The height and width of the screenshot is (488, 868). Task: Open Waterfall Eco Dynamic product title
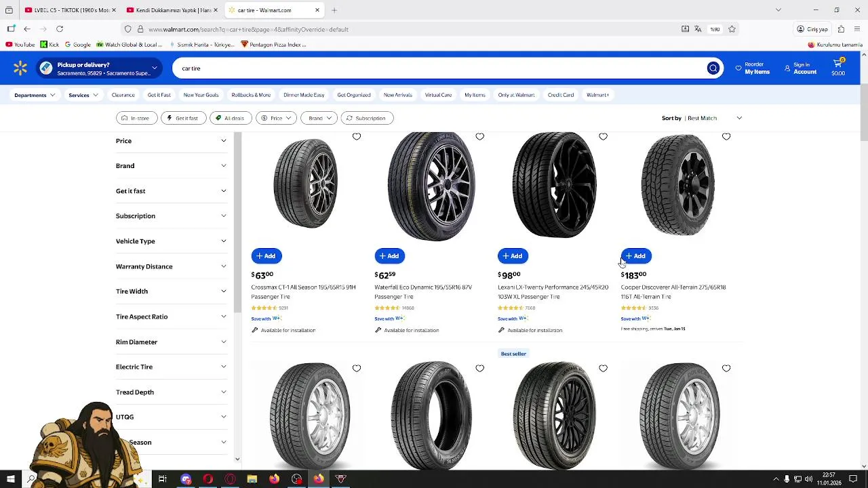pyautogui.click(x=423, y=291)
